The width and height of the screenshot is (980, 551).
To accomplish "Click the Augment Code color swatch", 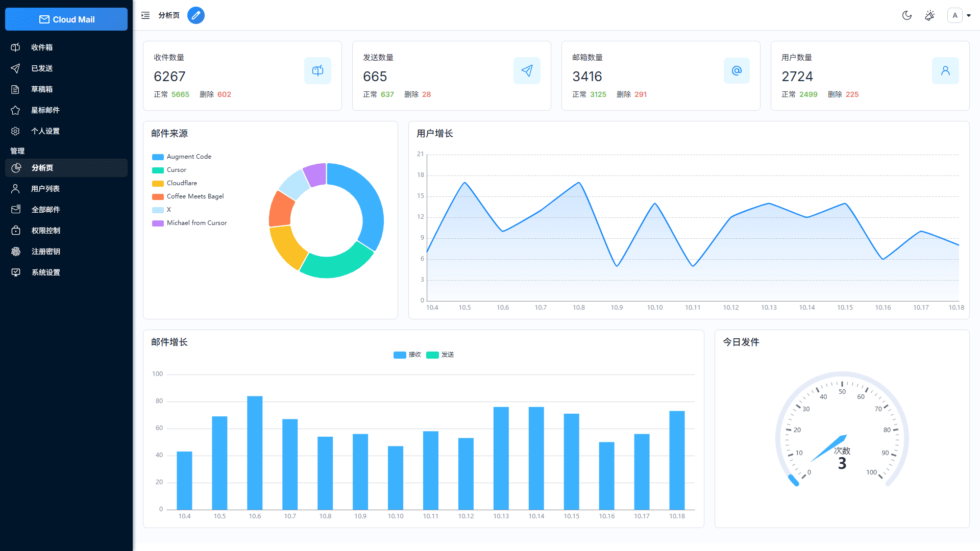I will (x=157, y=157).
